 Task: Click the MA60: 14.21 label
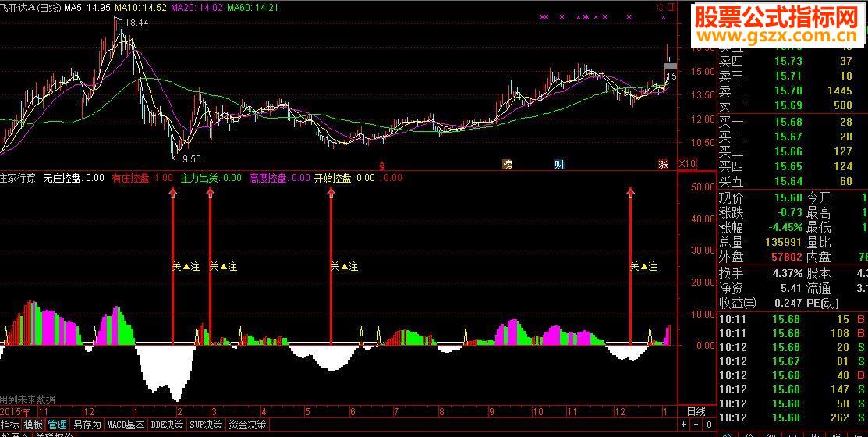[253, 8]
